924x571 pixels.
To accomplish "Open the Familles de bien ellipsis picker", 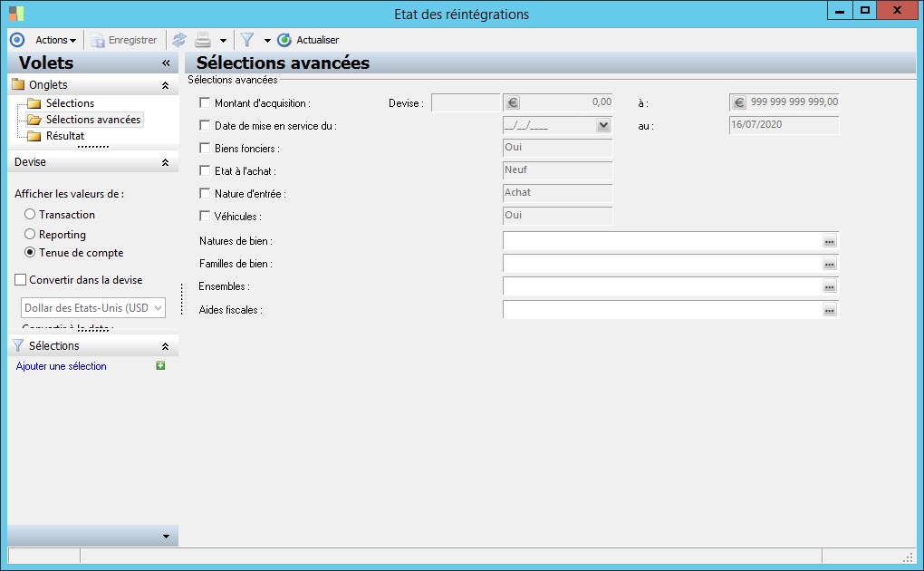I will pyautogui.click(x=830, y=264).
